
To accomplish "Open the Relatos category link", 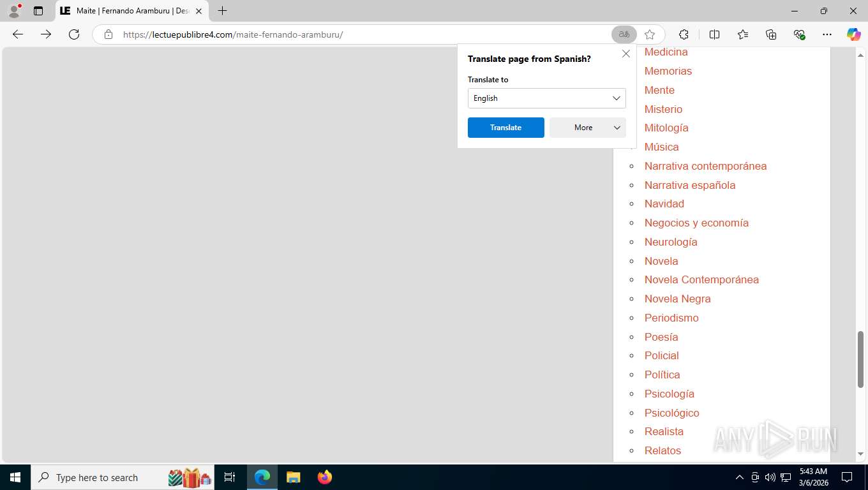I will 662,450.
